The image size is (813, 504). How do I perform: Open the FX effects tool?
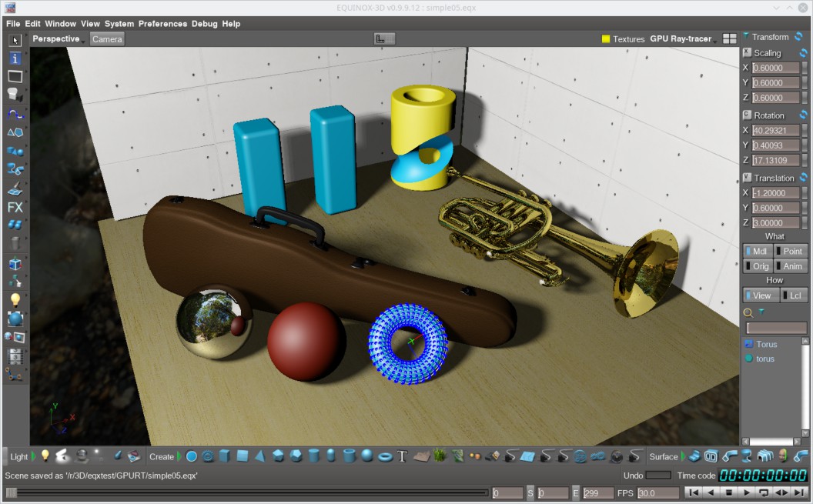(x=15, y=208)
